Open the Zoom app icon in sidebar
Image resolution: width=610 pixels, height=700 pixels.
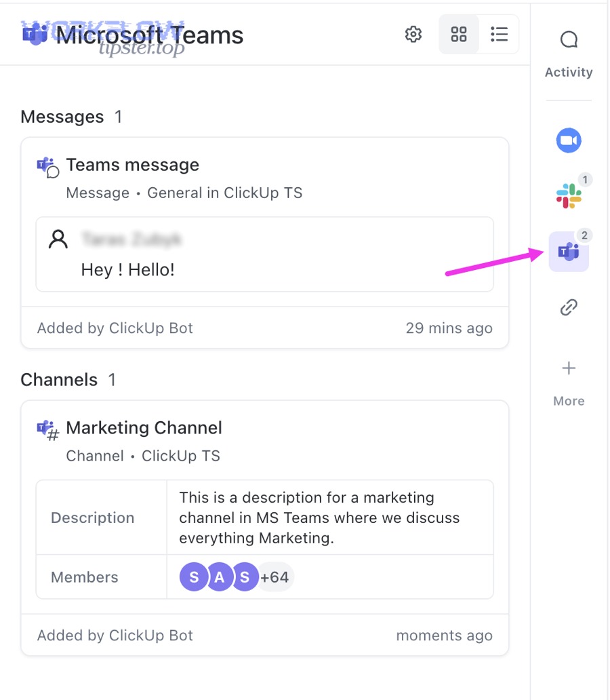pos(568,140)
